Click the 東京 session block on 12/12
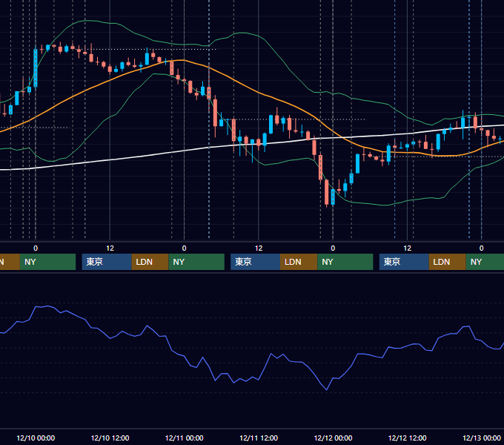The height and width of the screenshot is (445, 504). click(404, 262)
